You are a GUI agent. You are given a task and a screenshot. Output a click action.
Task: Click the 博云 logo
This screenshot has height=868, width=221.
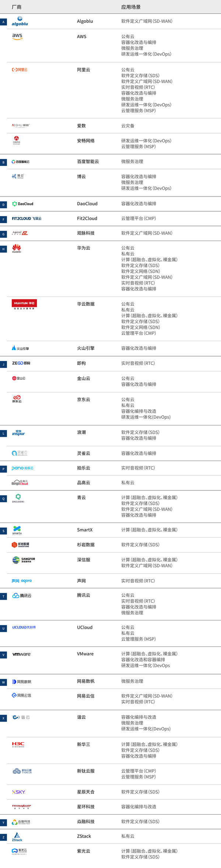tap(18, 176)
